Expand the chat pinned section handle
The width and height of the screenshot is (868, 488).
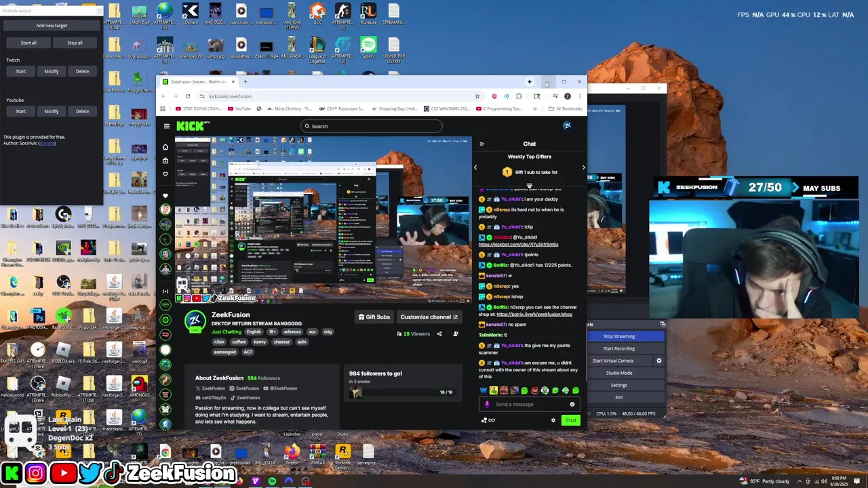coord(530,186)
